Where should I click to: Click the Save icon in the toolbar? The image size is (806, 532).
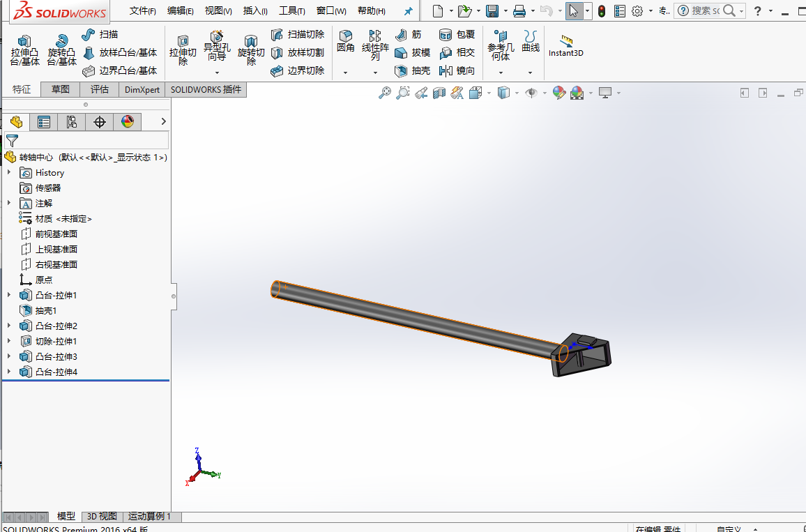click(492, 10)
